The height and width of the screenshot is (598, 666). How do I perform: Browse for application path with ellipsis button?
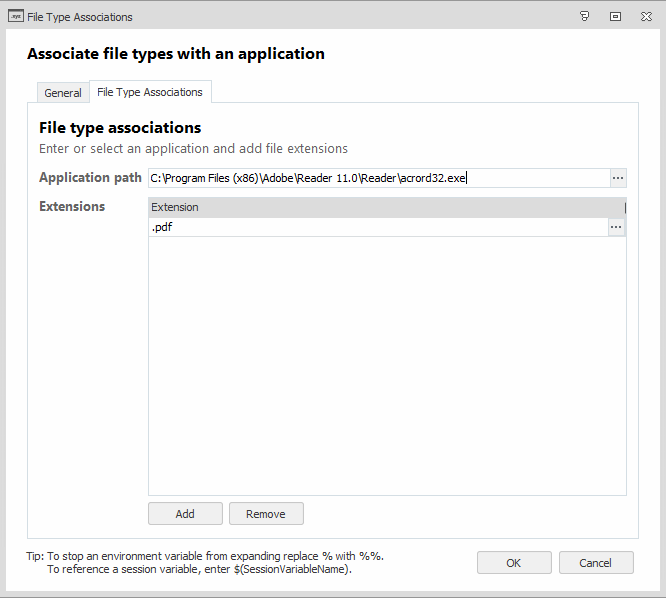click(x=618, y=178)
